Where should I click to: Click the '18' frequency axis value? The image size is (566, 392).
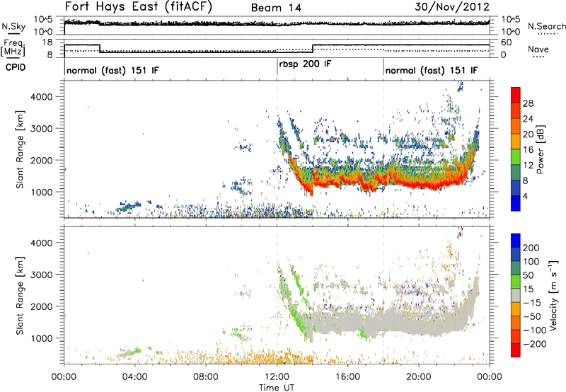click(x=47, y=42)
